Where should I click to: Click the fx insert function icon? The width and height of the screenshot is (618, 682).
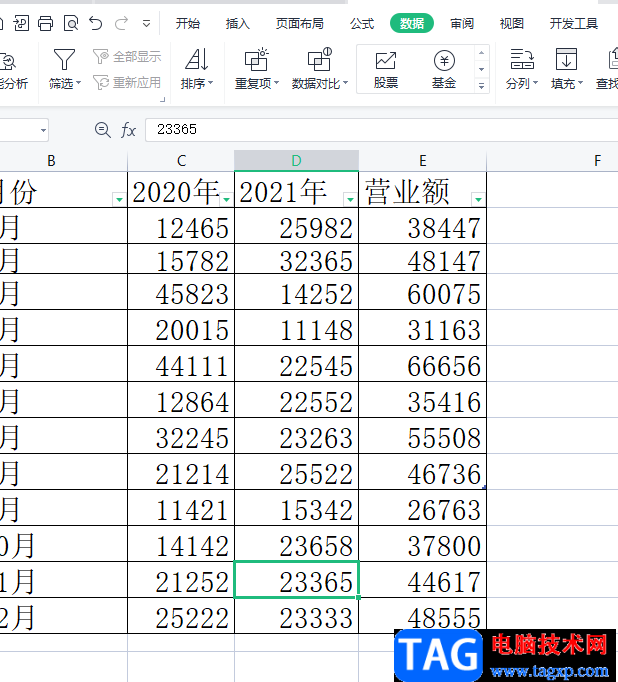(x=128, y=130)
